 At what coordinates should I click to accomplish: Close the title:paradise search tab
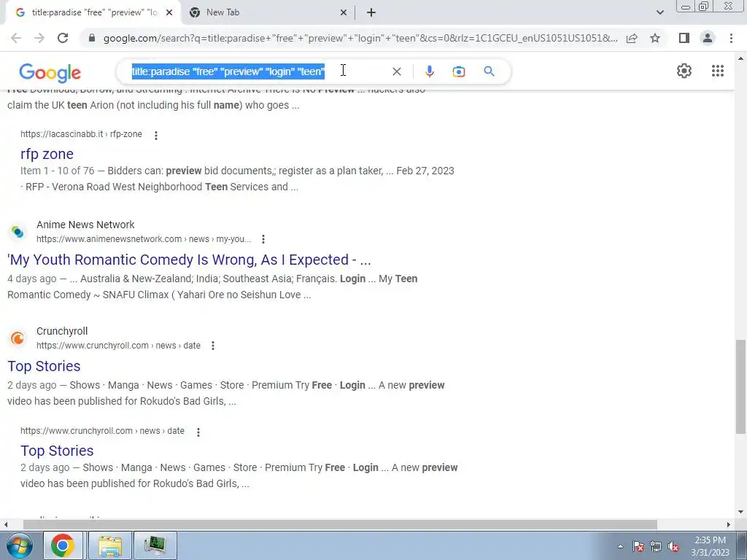(x=169, y=12)
